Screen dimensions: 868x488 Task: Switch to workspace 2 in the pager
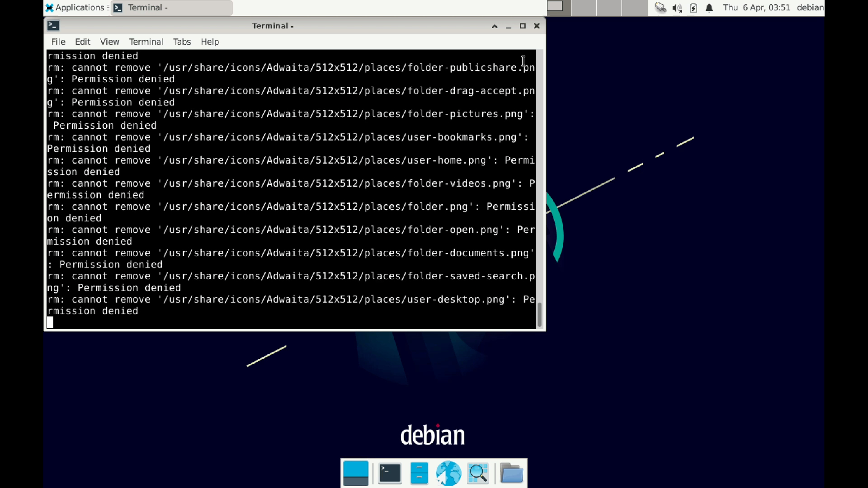pos(584,8)
